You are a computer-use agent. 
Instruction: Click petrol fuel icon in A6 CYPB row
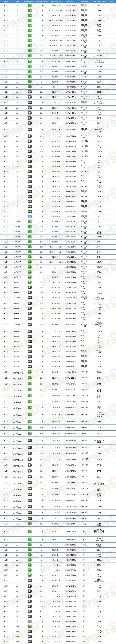click(30, 36)
